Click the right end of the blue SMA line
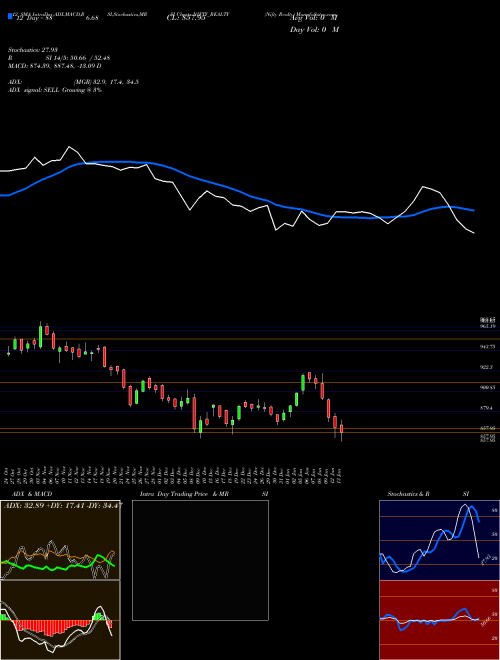The image size is (500, 660). pos(473,210)
